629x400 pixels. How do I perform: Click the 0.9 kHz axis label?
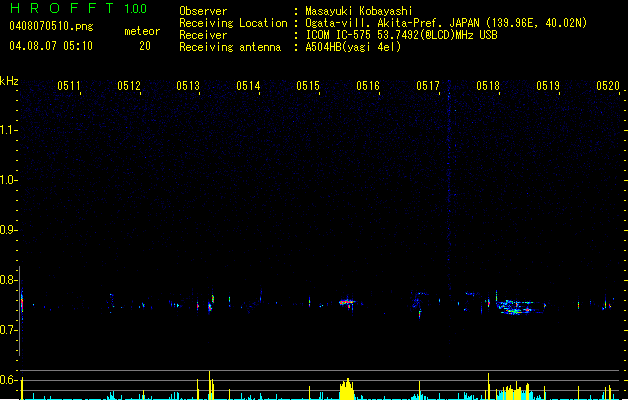pos(8,230)
